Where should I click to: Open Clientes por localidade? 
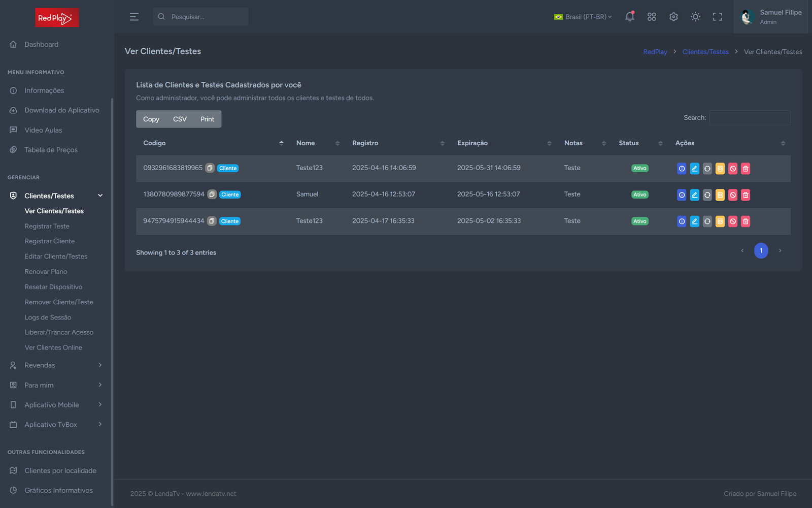coord(60,471)
